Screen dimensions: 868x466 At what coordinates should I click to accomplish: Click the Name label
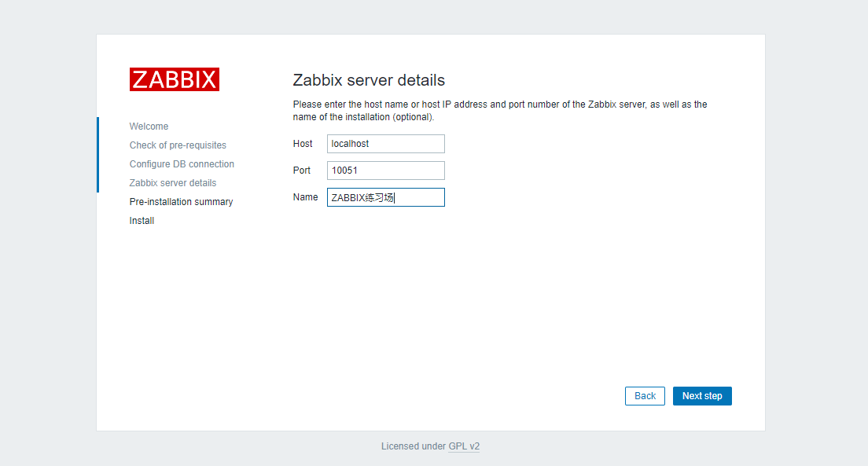pos(305,197)
